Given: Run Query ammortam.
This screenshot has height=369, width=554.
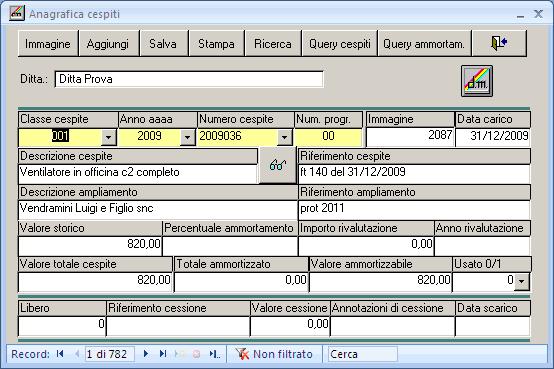Looking at the screenshot, I should (x=424, y=43).
